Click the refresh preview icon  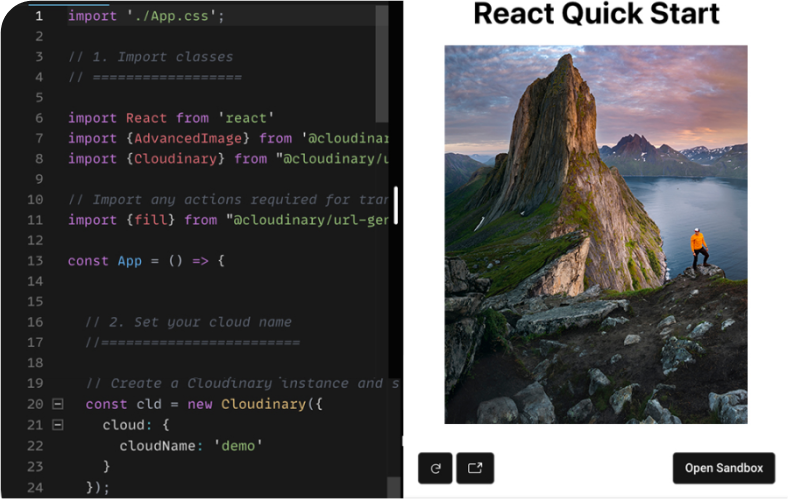pyautogui.click(x=435, y=468)
